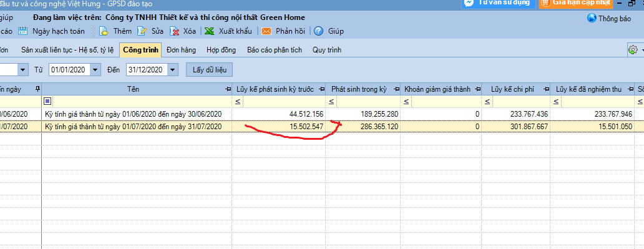Image resolution: width=644 pixels, height=249 pixels.
Task: Click the Xuất khẩu toolbar button
Action: (x=228, y=31)
